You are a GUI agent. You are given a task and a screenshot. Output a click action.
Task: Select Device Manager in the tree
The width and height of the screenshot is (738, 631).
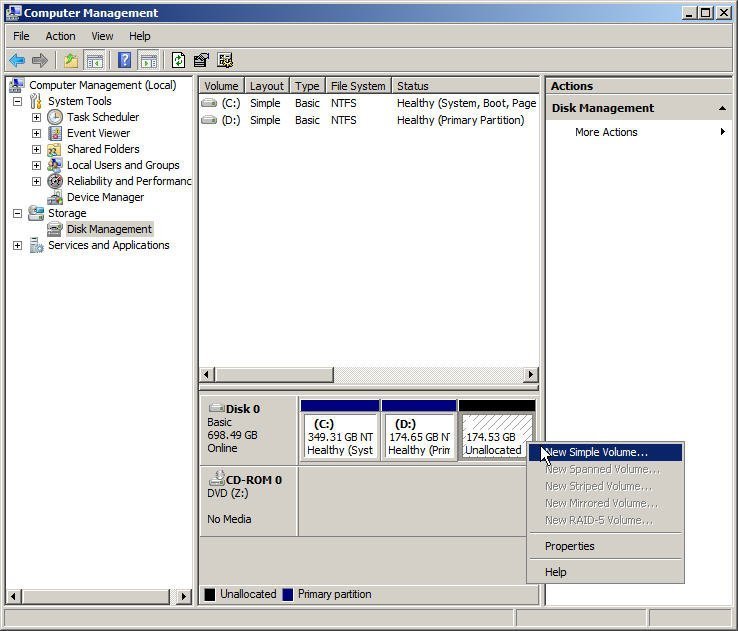pos(105,197)
